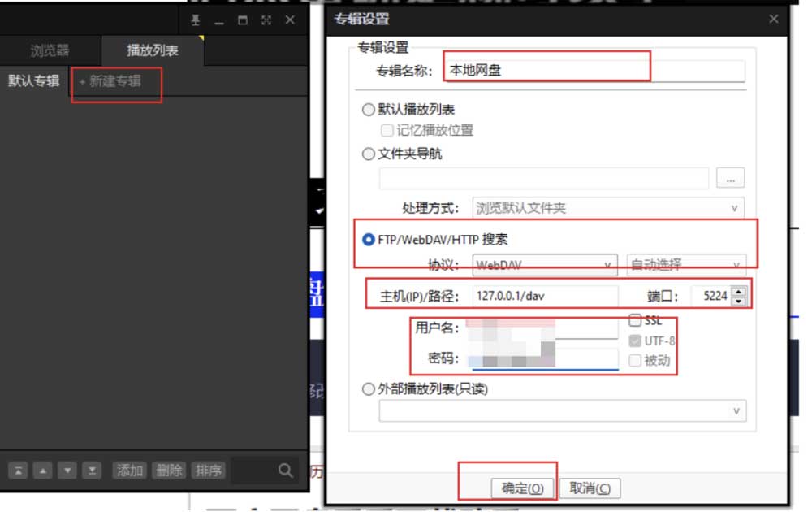This screenshot has width=812, height=512.
Task: Enable the SSL checkbox
Action: tap(635, 321)
